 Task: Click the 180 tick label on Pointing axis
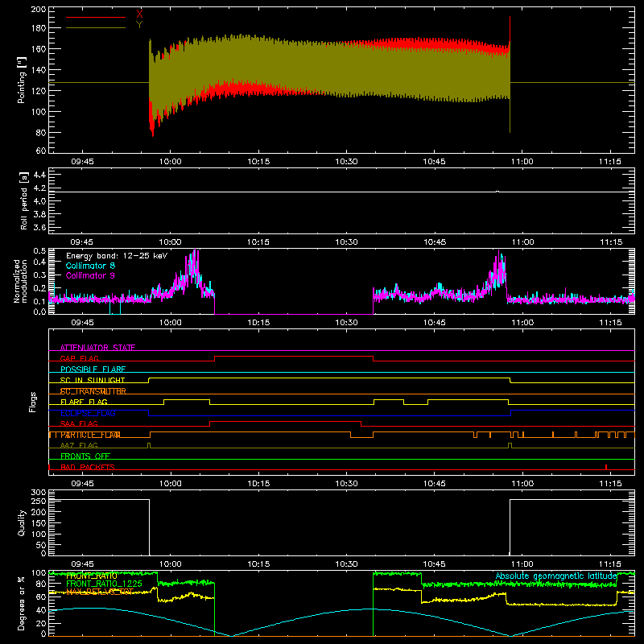(39, 28)
